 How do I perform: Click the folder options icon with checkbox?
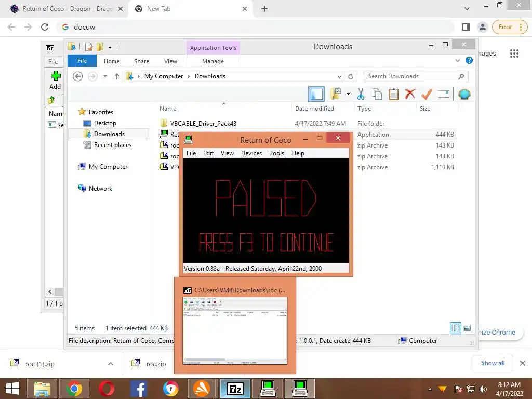coord(336,94)
